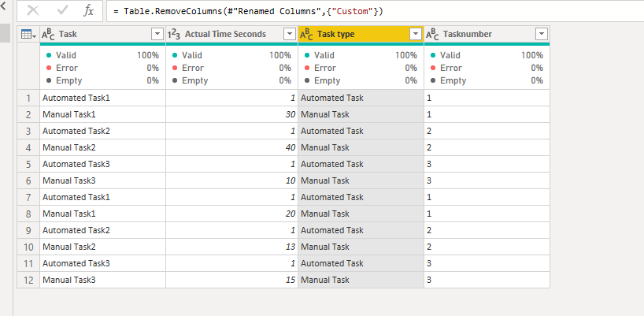Cancel formula edit with X icon
This screenshot has height=316, width=644.
pyautogui.click(x=33, y=11)
